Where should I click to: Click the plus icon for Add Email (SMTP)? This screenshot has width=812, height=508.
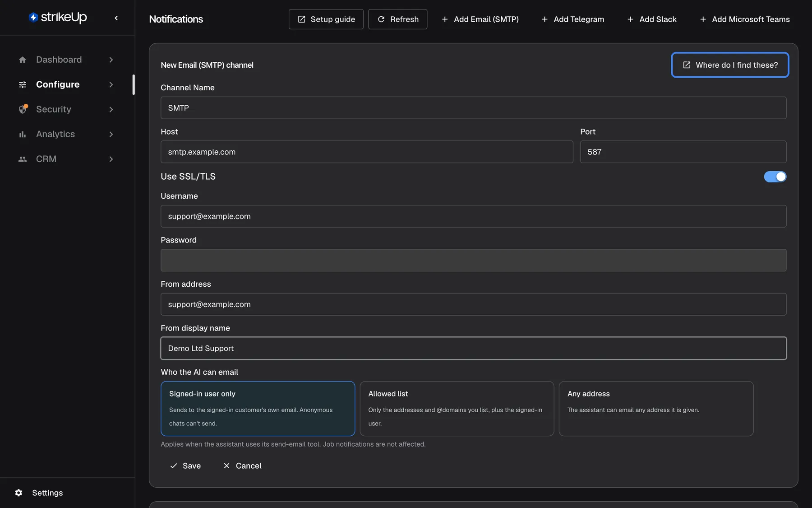pos(445,19)
